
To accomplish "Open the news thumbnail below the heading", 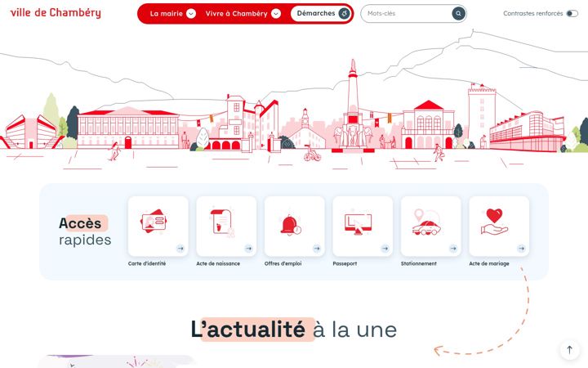I will tap(117, 361).
